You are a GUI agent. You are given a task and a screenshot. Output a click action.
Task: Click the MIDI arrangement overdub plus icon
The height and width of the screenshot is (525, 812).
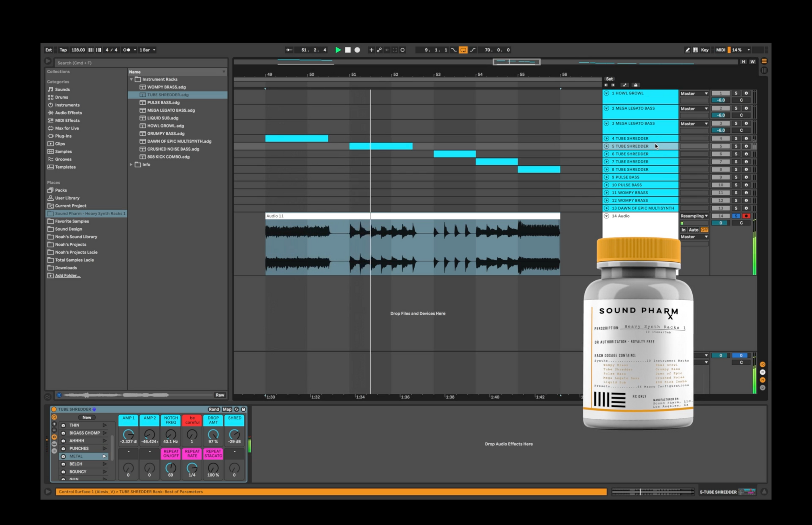(x=371, y=50)
